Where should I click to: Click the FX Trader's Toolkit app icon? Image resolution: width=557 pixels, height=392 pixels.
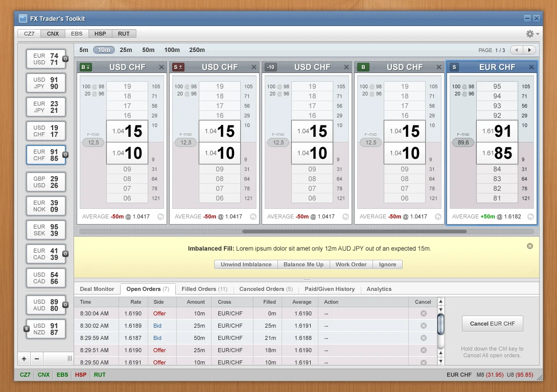point(22,18)
